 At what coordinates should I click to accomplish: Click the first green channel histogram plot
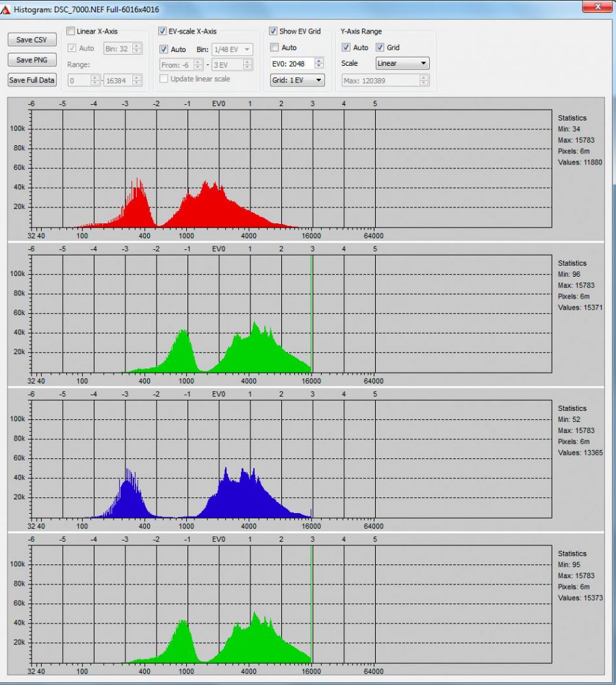click(292, 314)
